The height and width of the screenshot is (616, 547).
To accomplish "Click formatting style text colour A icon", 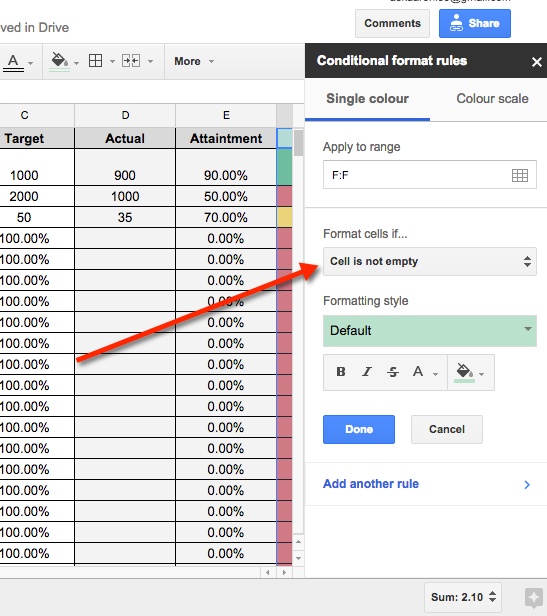I will (418, 372).
